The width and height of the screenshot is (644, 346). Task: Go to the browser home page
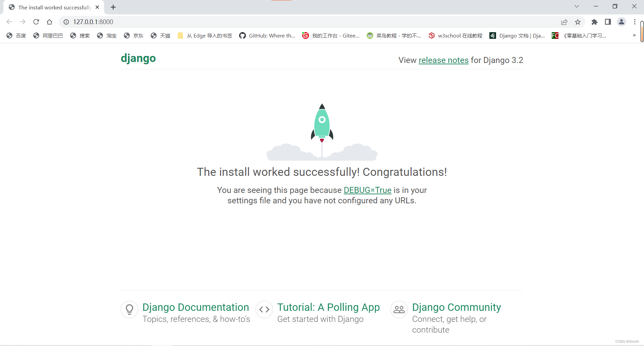pos(50,22)
